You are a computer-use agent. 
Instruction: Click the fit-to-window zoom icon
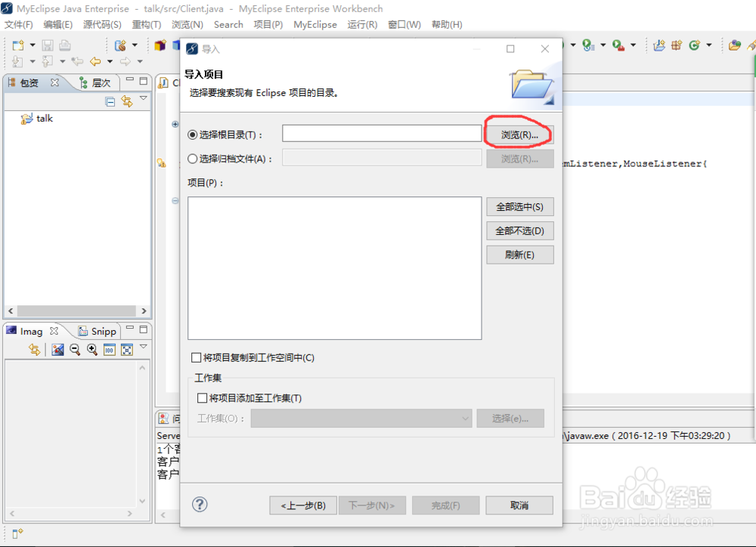[x=127, y=349]
